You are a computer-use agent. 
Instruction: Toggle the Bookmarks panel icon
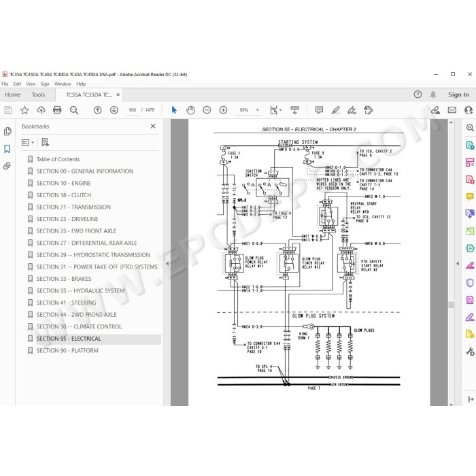(x=7, y=149)
